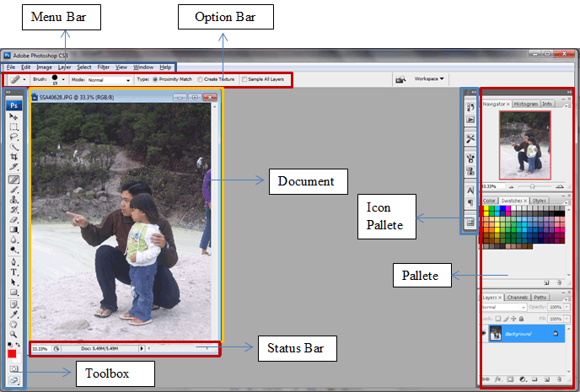The width and height of the screenshot is (580, 392).
Task: Open the Mode dropdown showing Normal
Action: 109,80
